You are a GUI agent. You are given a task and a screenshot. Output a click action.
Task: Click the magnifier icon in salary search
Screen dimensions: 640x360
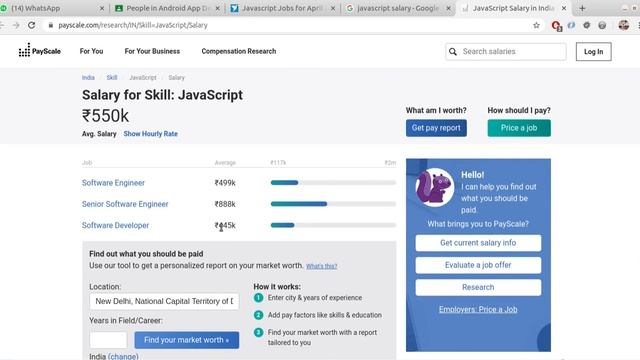point(453,51)
